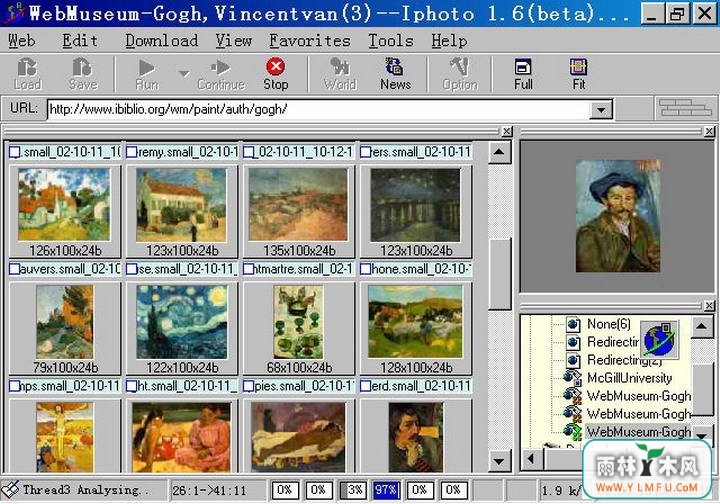Open the View menu
720x504 pixels.
(234, 41)
